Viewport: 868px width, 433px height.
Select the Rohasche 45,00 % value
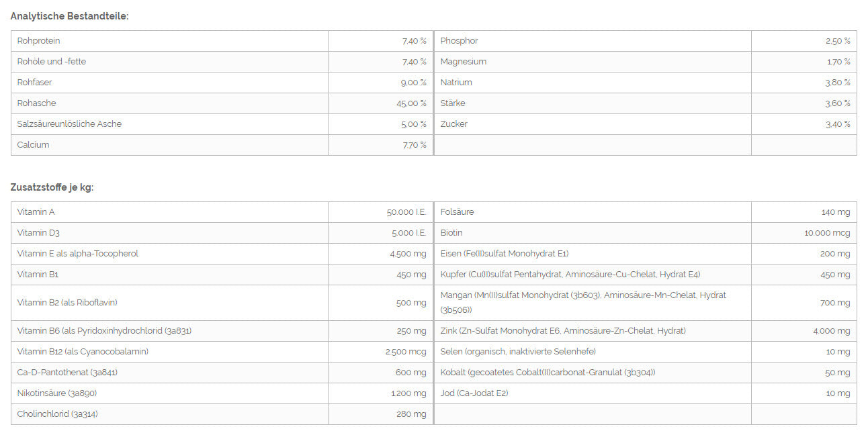tap(411, 103)
